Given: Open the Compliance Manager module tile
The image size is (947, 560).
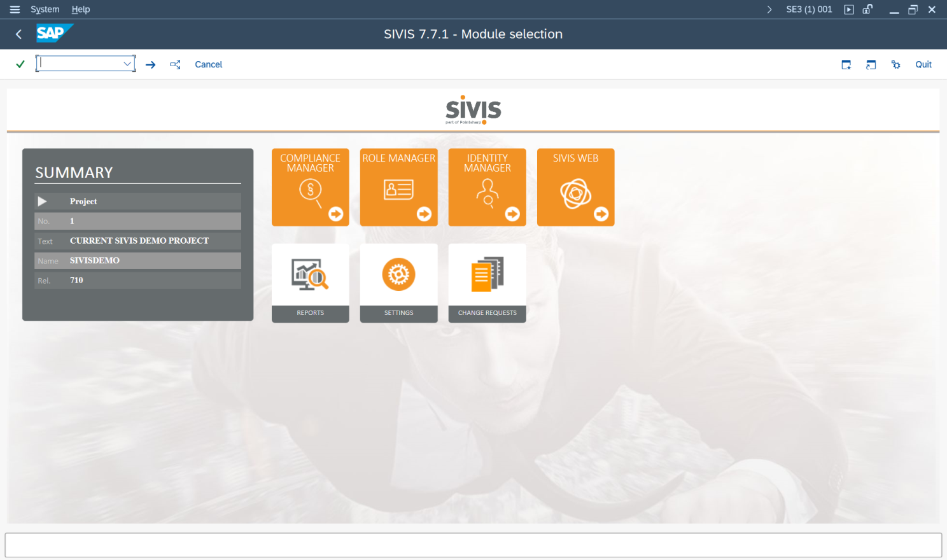Looking at the screenshot, I should 310,187.
